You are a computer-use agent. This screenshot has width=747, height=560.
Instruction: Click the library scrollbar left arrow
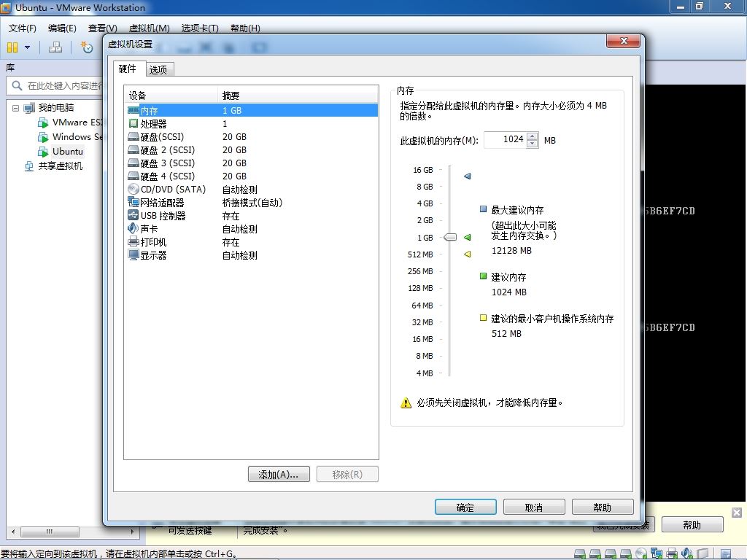[13, 532]
